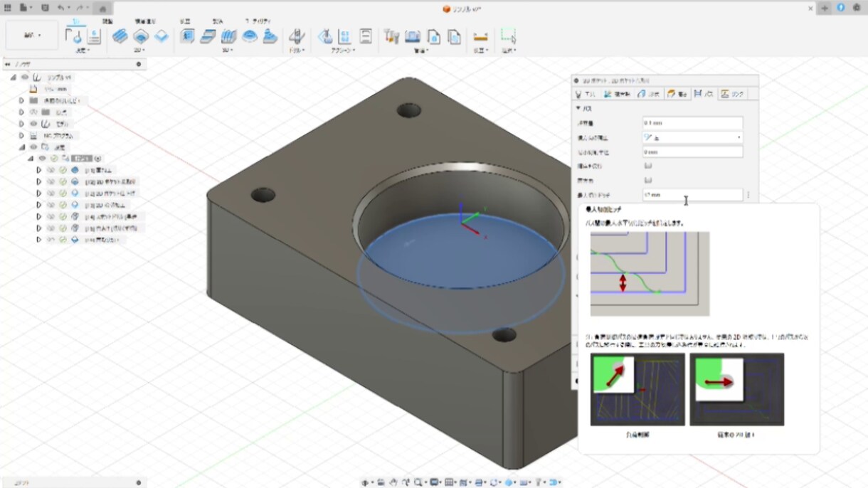Collapse the Setup1 node in browser
The image size is (868, 488).
tap(30, 159)
